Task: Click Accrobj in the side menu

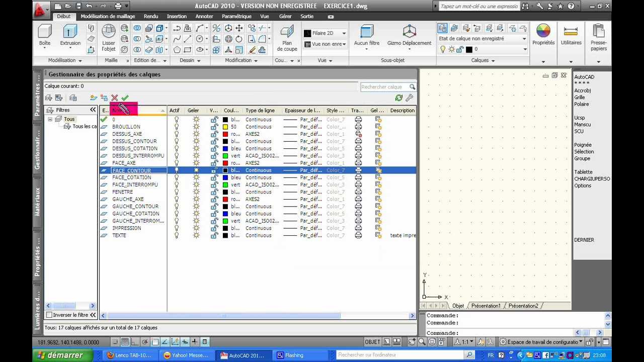Action: pyautogui.click(x=583, y=90)
